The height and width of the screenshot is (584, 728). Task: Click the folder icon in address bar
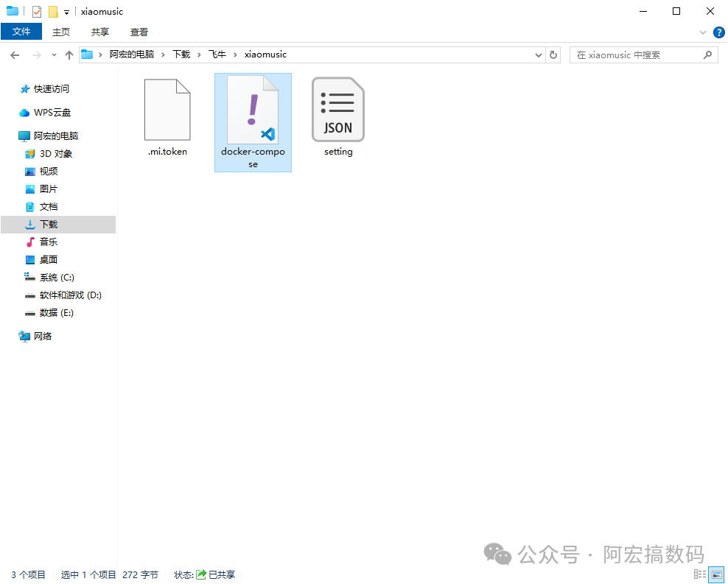[x=87, y=54]
